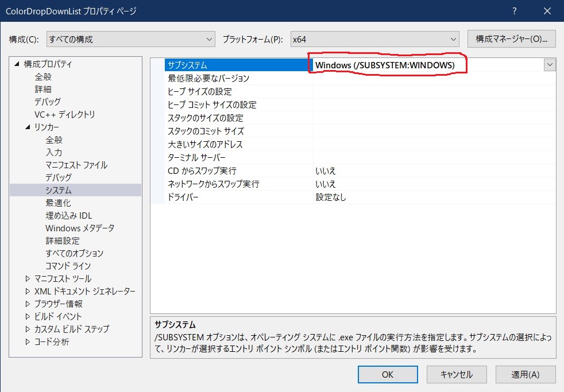Expand the コード分析 node
Image resolution: width=564 pixels, height=392 pixels.
point(28,341)
